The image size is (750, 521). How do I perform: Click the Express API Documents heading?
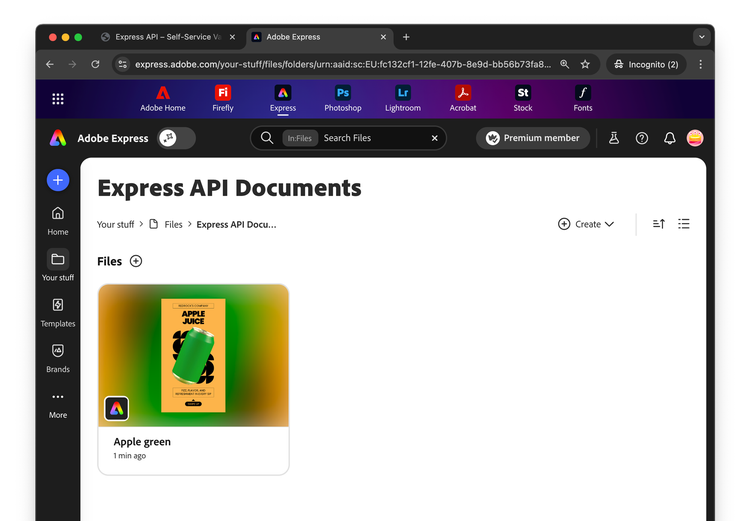point(229,188)
